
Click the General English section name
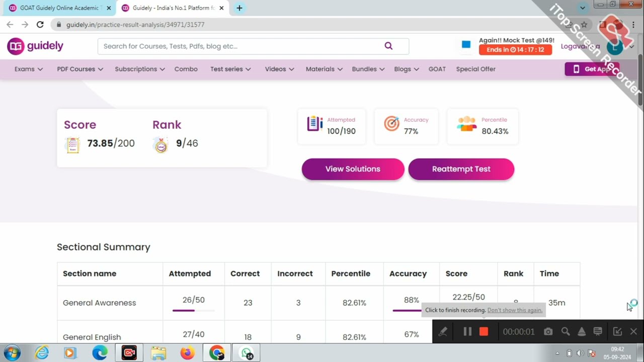[92, 337]
